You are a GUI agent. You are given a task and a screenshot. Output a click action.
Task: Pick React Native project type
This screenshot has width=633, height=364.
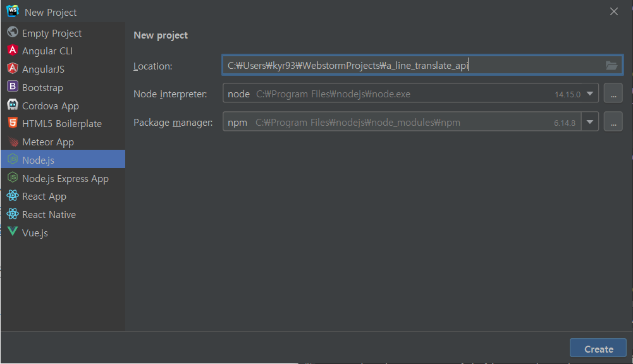click(63, 215)
